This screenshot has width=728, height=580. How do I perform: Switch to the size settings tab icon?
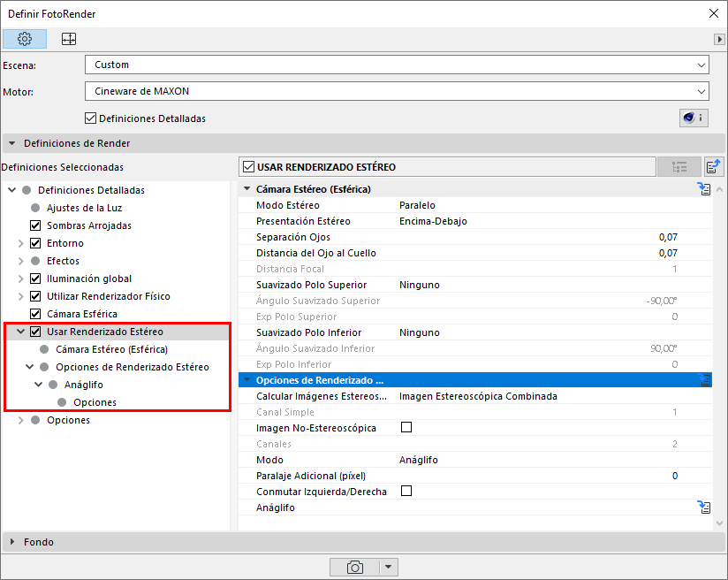tap(69, 39)
